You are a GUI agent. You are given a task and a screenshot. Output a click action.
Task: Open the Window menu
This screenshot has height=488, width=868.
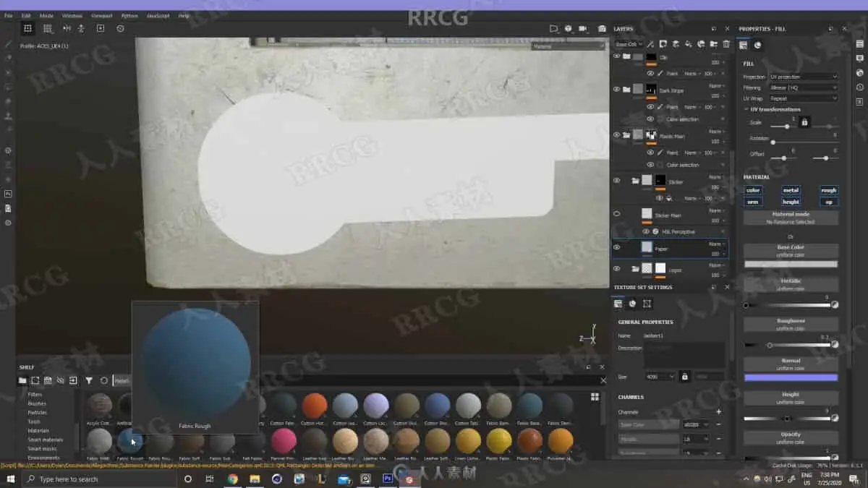point(72,15)
